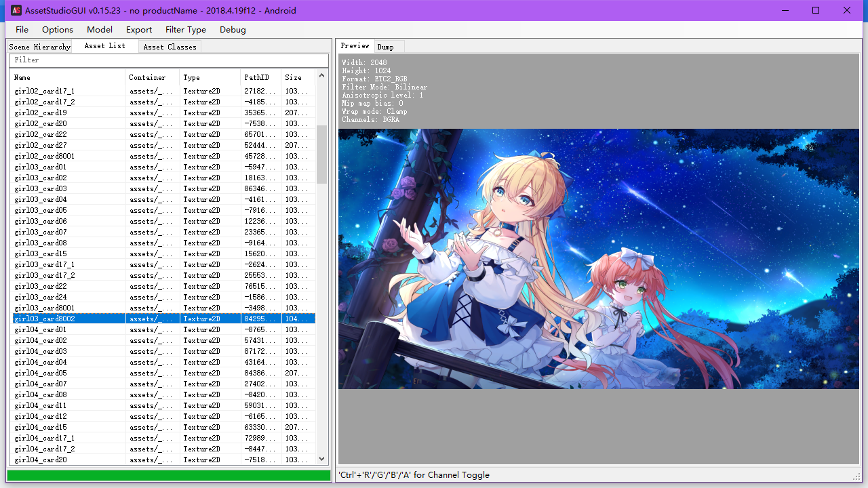Click the Filter search field
The image size is (868, 488).
pyautogui.click(x=168, y=60)
